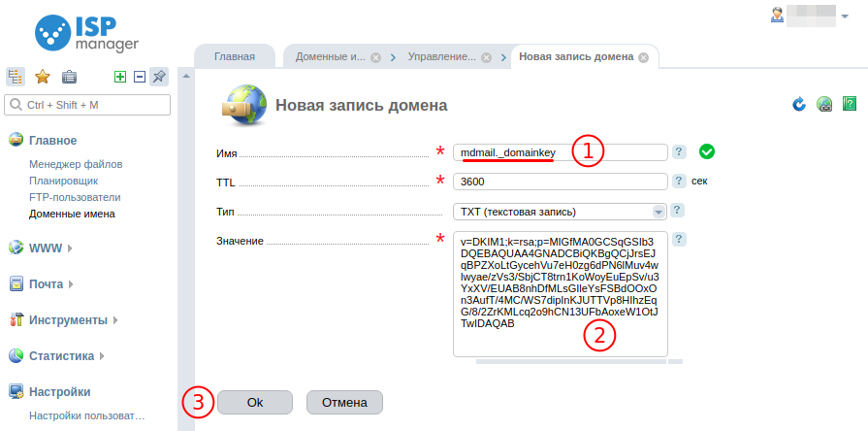The height and width of the screenshot is (431, 868).
Task: Expand all menu sections with green plus
Action: click(x=120, y=77)
